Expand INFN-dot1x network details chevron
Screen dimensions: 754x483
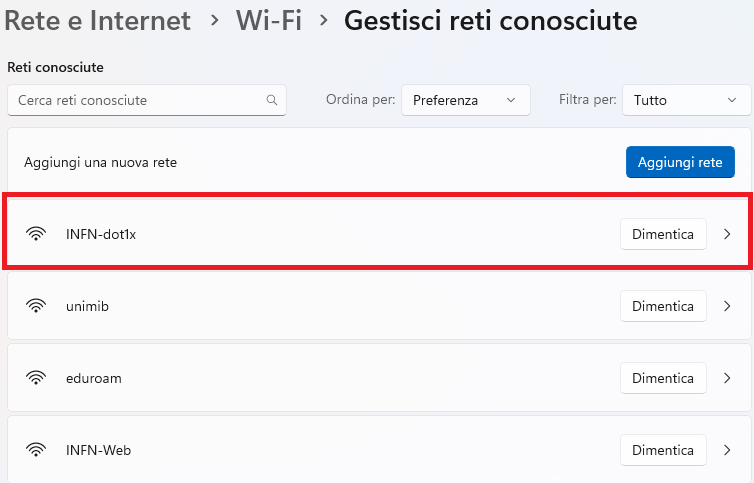tap(727, 234)
